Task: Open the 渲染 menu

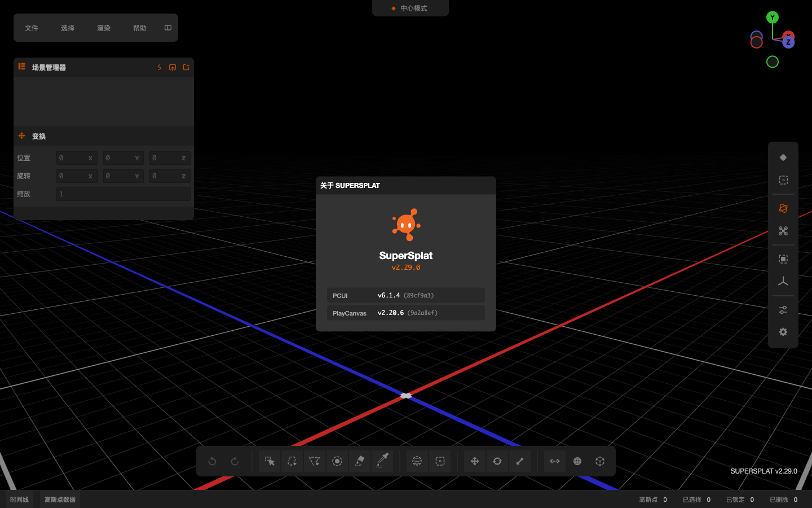Action: (104, 28)
